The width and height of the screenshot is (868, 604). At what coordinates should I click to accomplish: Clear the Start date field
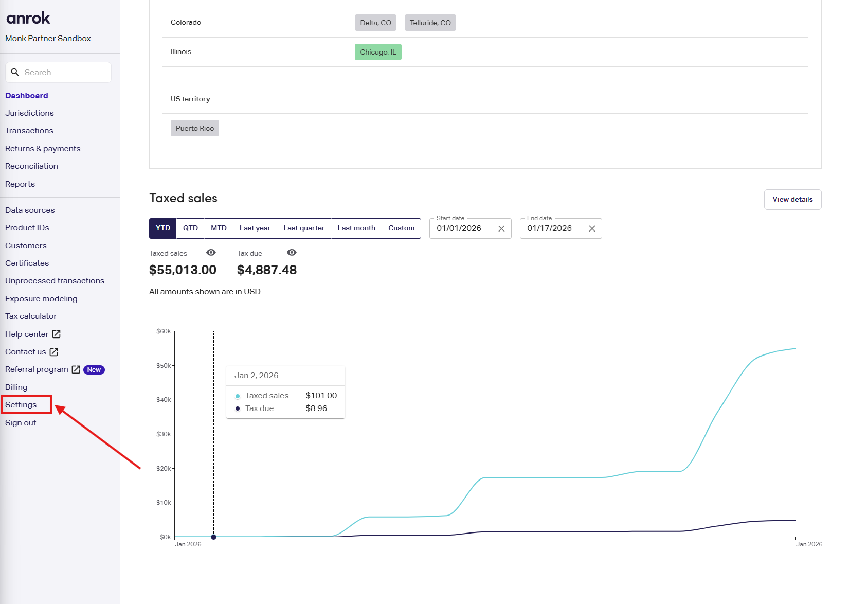click(501, 228)
